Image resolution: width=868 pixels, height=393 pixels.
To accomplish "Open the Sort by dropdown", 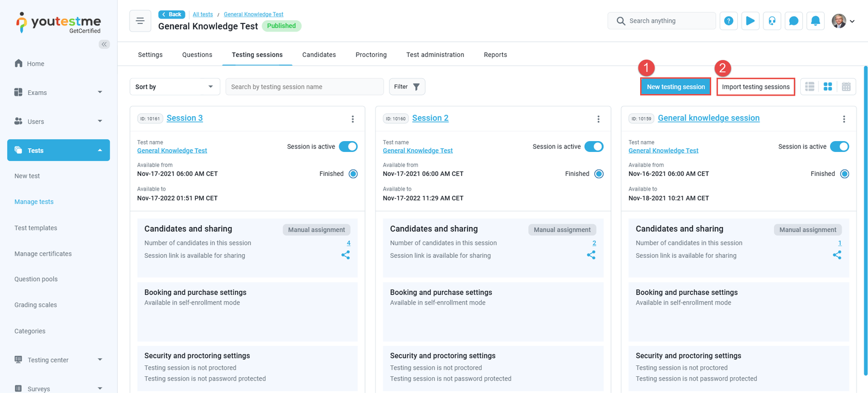I will 175,87.
